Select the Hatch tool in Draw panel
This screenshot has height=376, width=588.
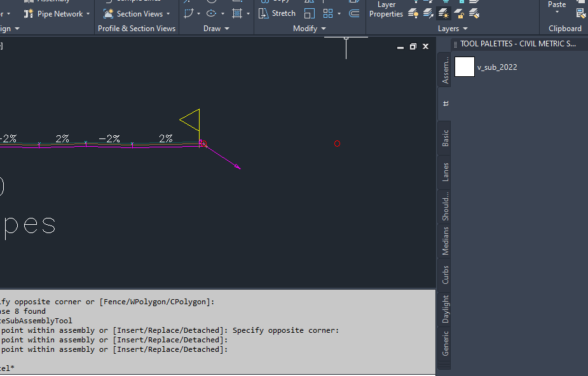(x=237, y=13)
